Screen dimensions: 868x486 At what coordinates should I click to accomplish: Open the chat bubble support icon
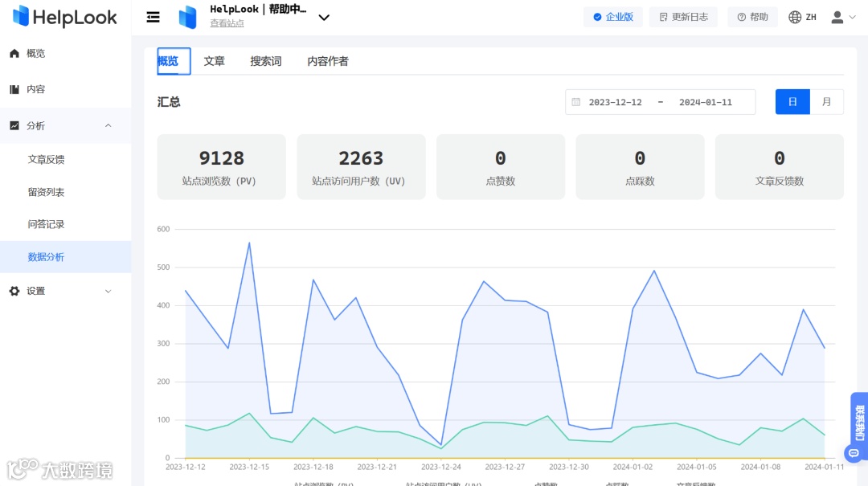coord(854,453)
